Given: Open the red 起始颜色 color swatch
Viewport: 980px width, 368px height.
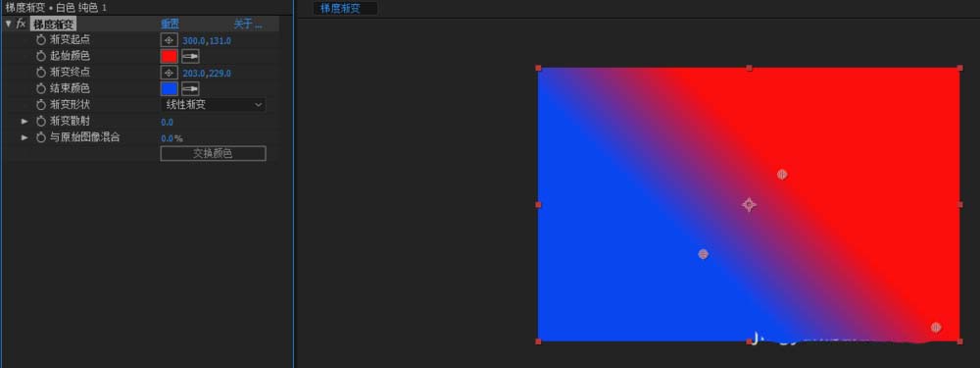Looking at the screenshot, I should tap(169, 56).
